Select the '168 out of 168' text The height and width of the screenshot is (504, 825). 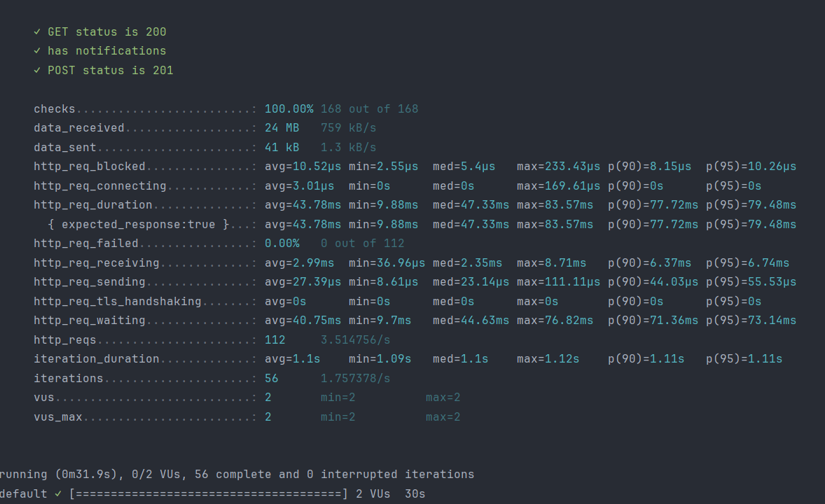point(369,109)
